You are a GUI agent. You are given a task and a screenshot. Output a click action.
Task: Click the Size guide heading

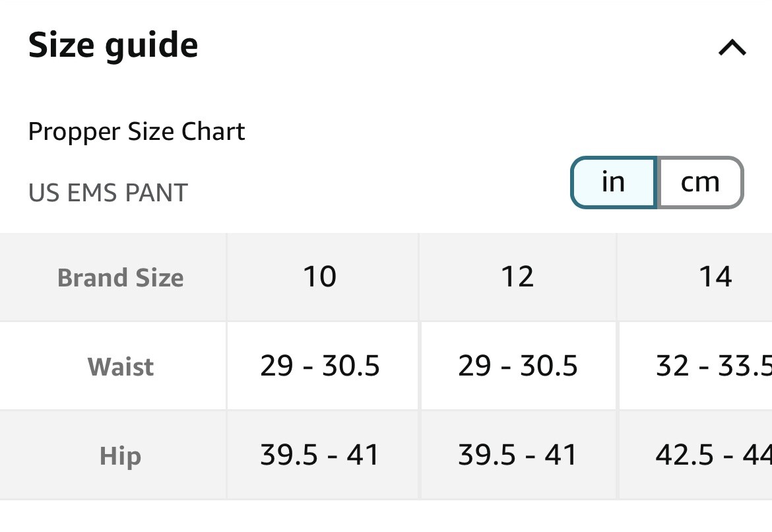click(113, 46)
